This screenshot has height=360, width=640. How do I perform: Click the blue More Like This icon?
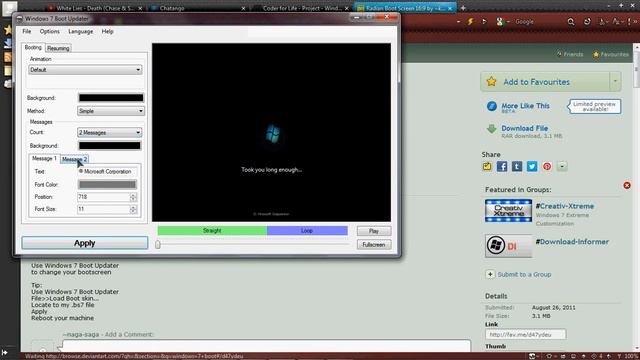tap(491, 106)
